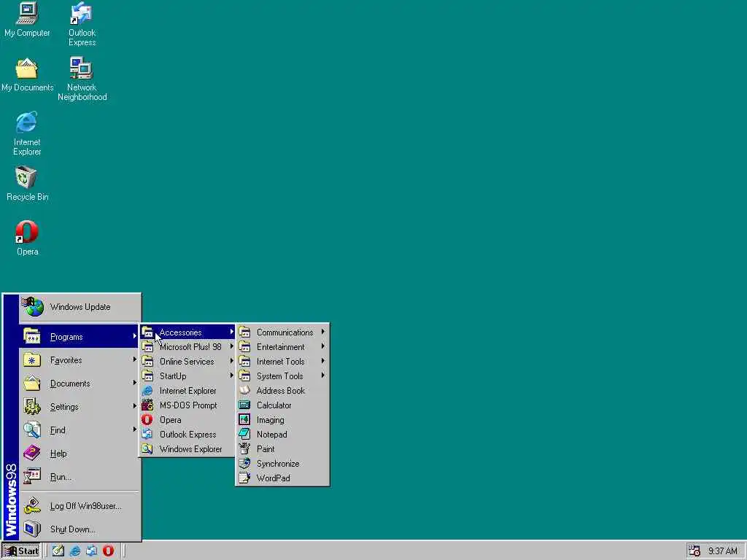747x560 pixels.
Task: Click the Entertainment folder icon
Action: (244, 346)
